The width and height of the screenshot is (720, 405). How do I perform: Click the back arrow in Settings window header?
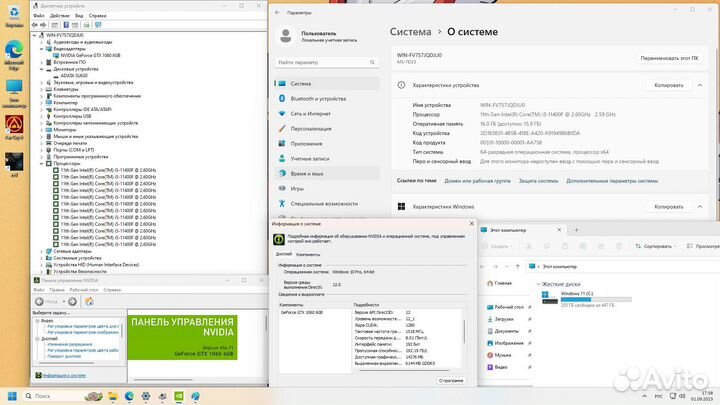277,12
